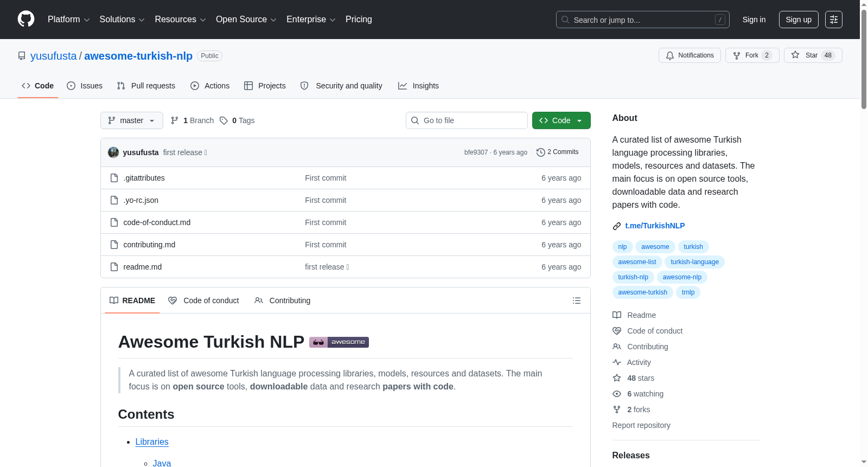Viewport: 868px width, 467px height.
Task: Open the green Code dropdown button
Action: point(561,120)
